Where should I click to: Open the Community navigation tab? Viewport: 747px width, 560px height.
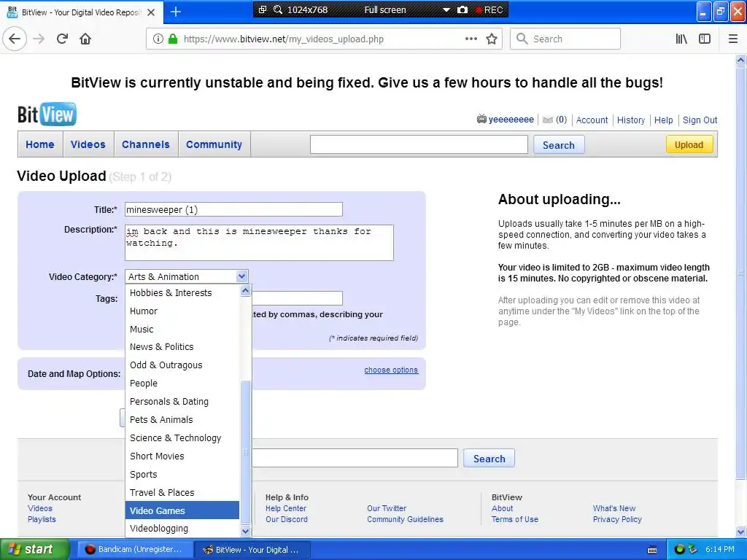click(x=214, y=144)
